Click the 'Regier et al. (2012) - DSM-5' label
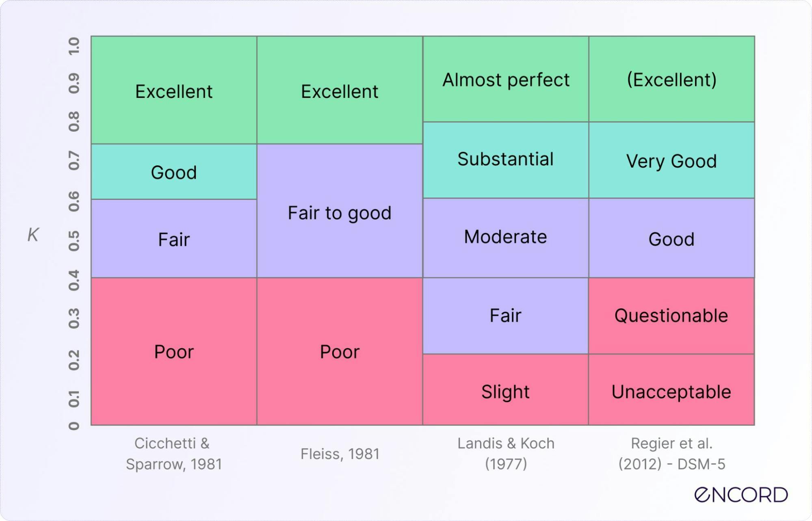The width and height of the screenshot is (812, 521). [x=671, y=454]
